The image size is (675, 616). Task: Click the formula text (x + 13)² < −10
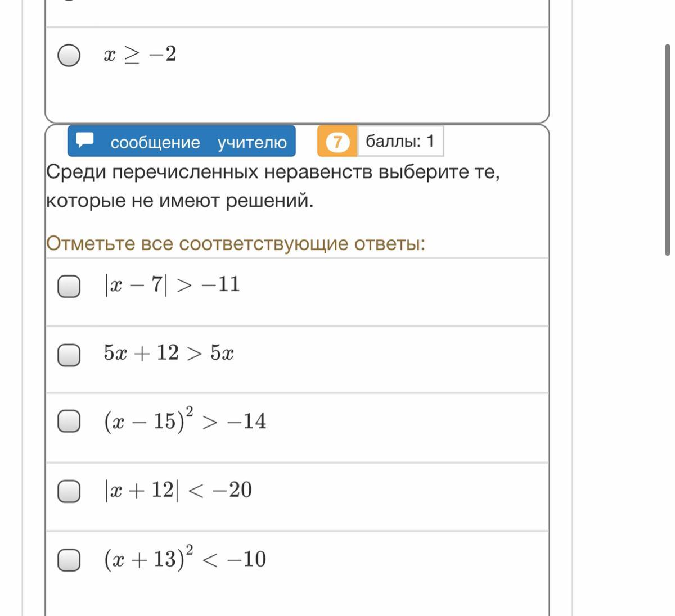184,559
